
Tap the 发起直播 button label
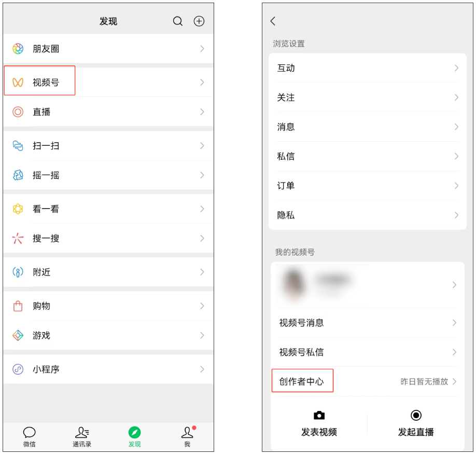pos(416,432)
